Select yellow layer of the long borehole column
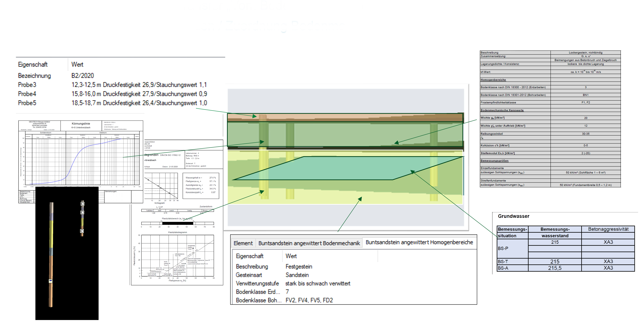The width and height of the screenshot is (644, 328). [51, 234]
